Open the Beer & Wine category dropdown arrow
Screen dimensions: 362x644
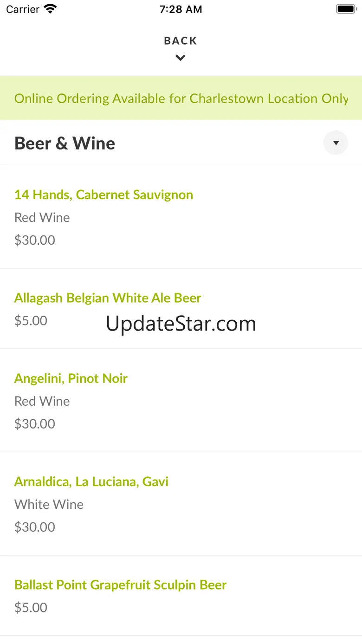tap(336, 143)
